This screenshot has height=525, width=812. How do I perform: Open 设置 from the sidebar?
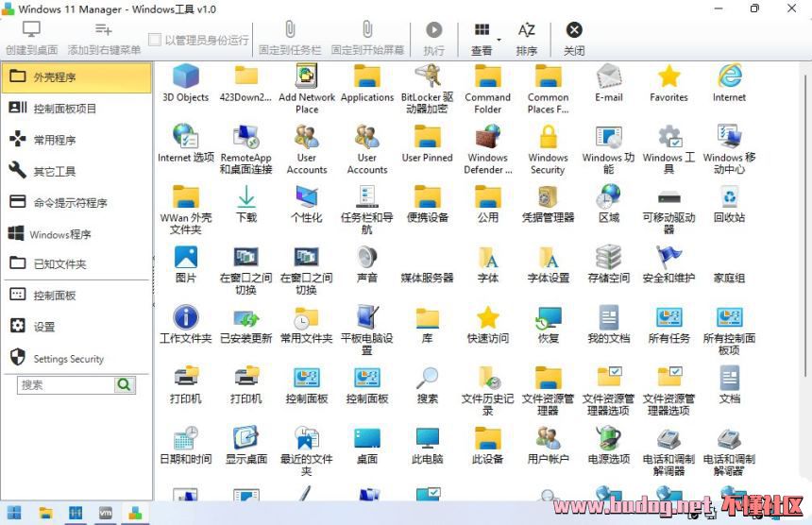76,327
